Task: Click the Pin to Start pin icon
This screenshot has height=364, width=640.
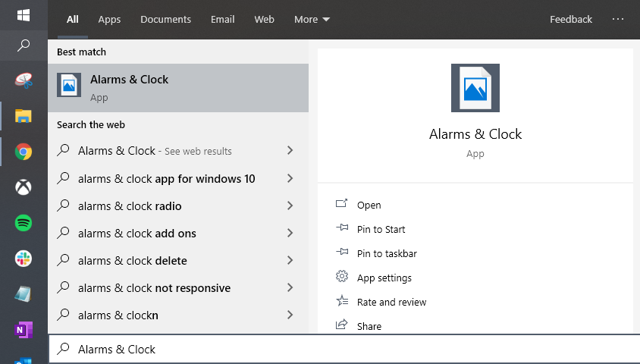Action: coord(342,227)
